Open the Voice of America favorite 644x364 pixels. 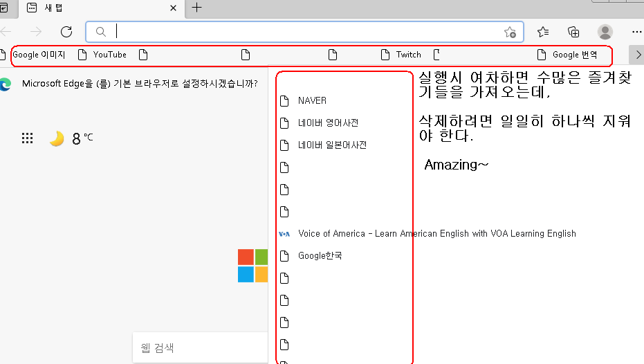tap(427, 234)
